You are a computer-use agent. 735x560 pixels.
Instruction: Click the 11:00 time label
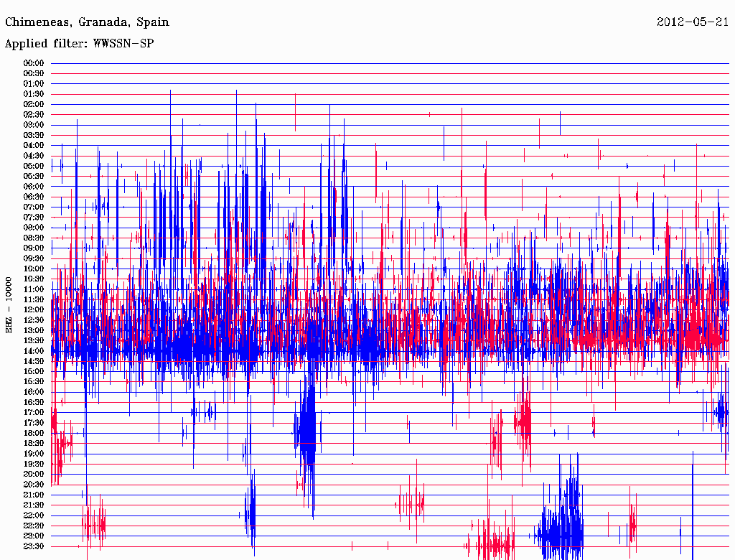tap(34, 289)
